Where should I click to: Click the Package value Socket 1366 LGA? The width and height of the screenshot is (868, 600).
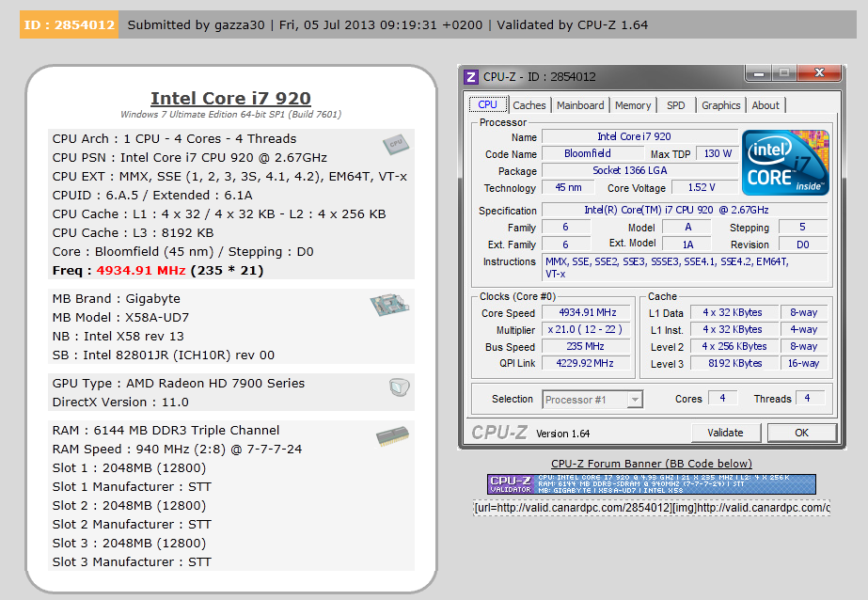pyautogui.click(x=639, y=170)
